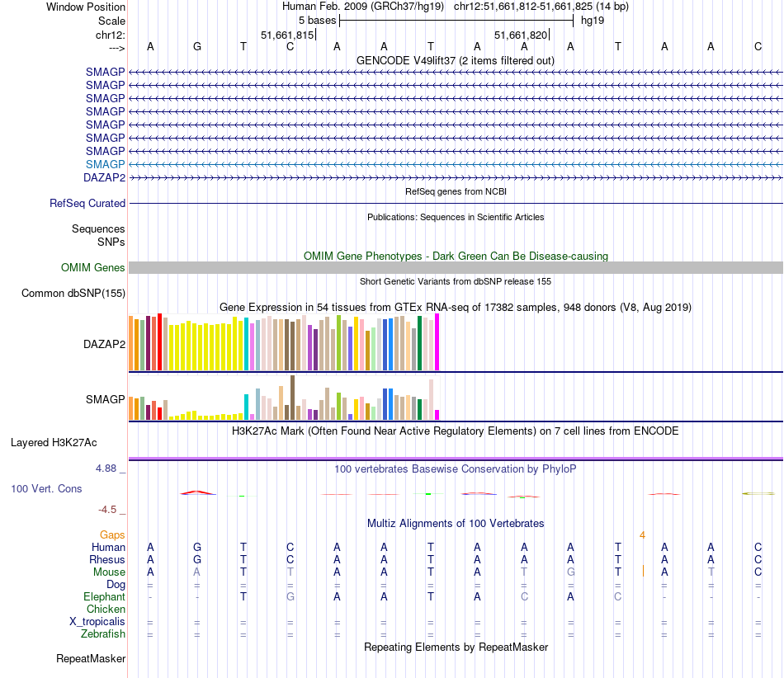The width and height of the screenshot is (784, 678).
Task: Click the -4.5 PhyloP lower axis value
Action: click(x=107, y=510)
